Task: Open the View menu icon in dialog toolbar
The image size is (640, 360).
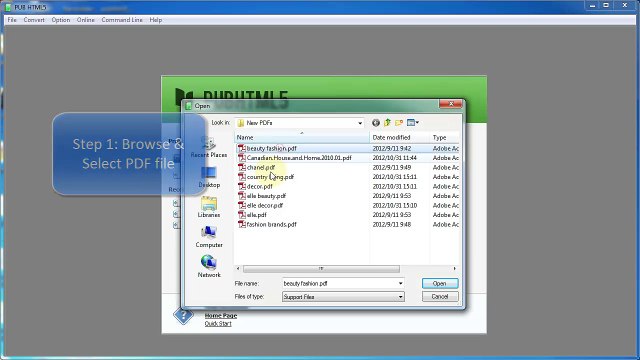Action: click(x=413, y=122)
